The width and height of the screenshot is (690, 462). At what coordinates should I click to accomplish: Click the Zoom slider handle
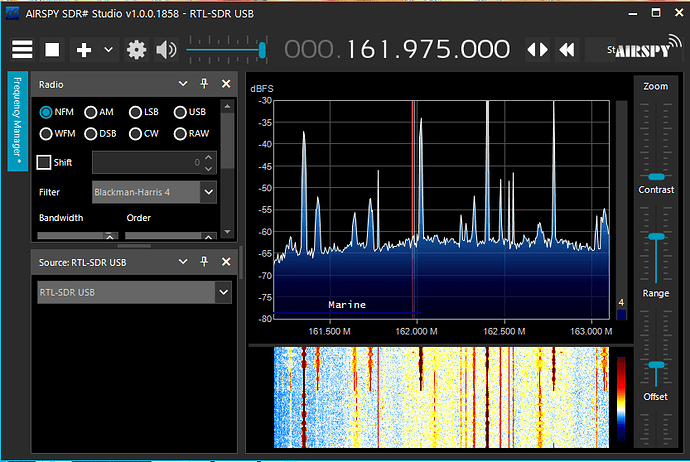point(656,176)
